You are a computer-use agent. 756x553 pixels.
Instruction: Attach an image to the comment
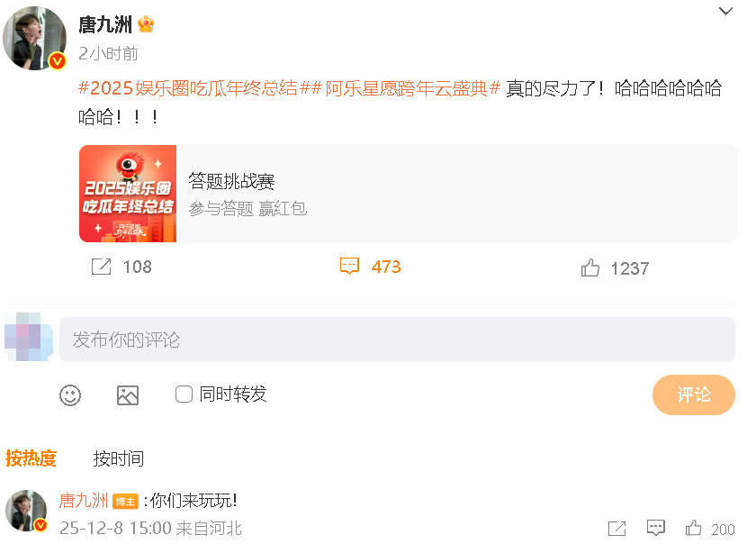128,395
